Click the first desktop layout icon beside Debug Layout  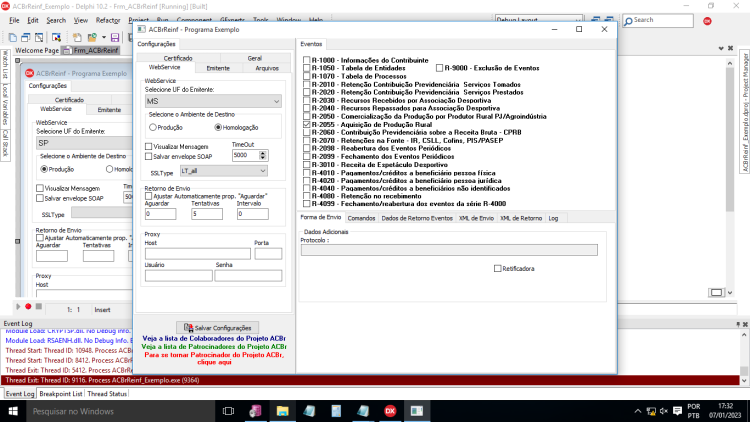[596, 20]
